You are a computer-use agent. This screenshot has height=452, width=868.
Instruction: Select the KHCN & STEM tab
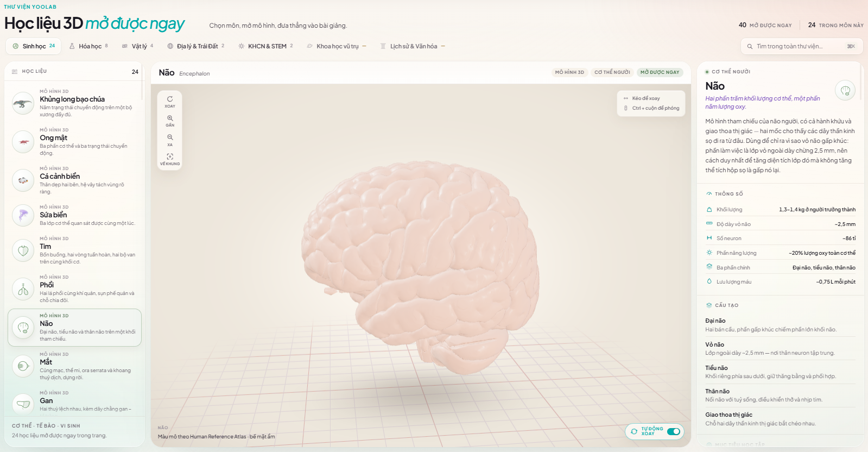(265, 46)
